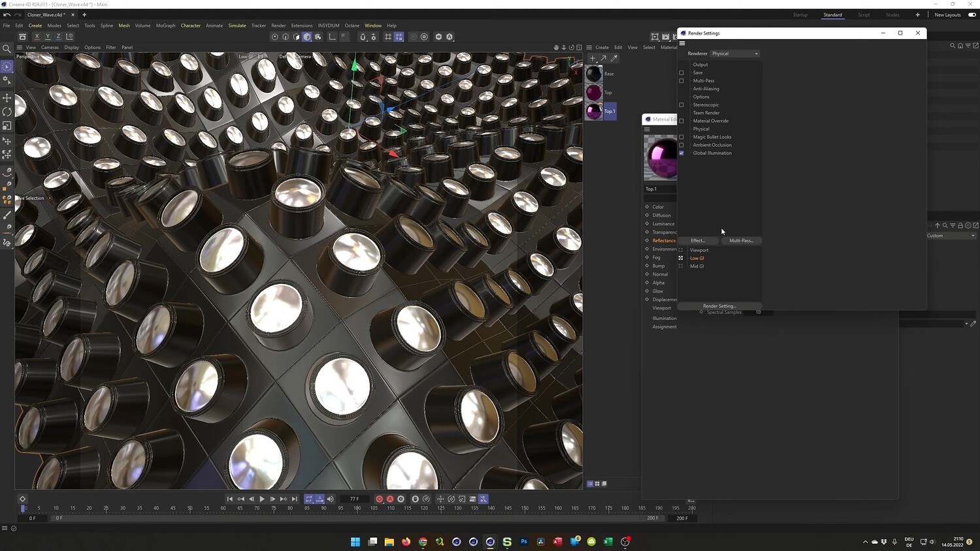
Task: Toggle loop playback mode icon
Action: tap(309, 499)
